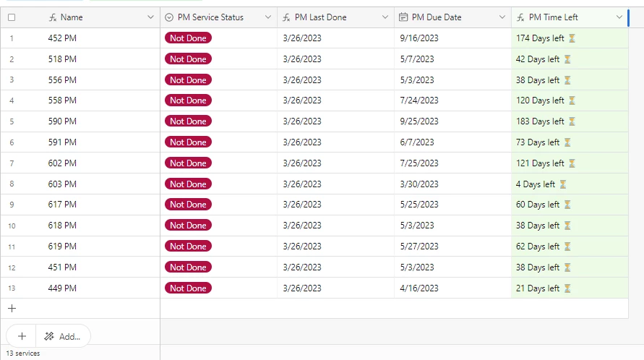Image resolution: width=644 pixels, height=360 pixels.
Task: Click the formula icon in PM Time Left header
Action: (520, 17)
